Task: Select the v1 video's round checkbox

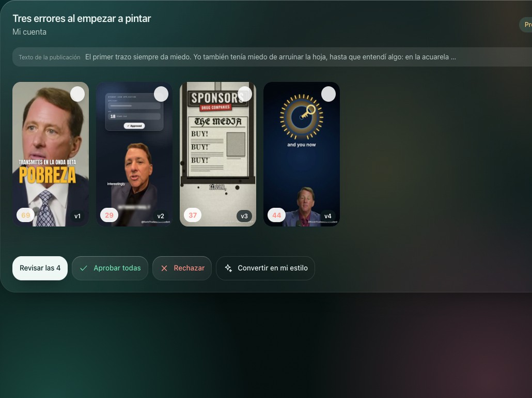Action: (x=77, y=94)
